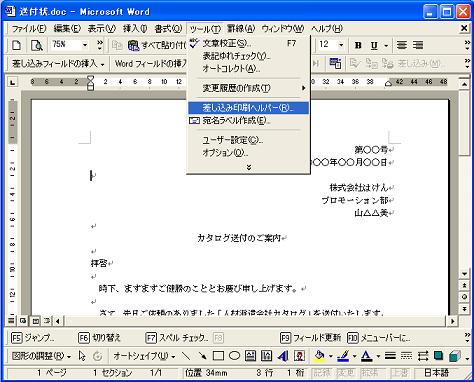Image resolution: width=474 pixels, height=382 pixels.
Task: Click the Select Objects arrow pointer icon
Action: tap(82, 356)
